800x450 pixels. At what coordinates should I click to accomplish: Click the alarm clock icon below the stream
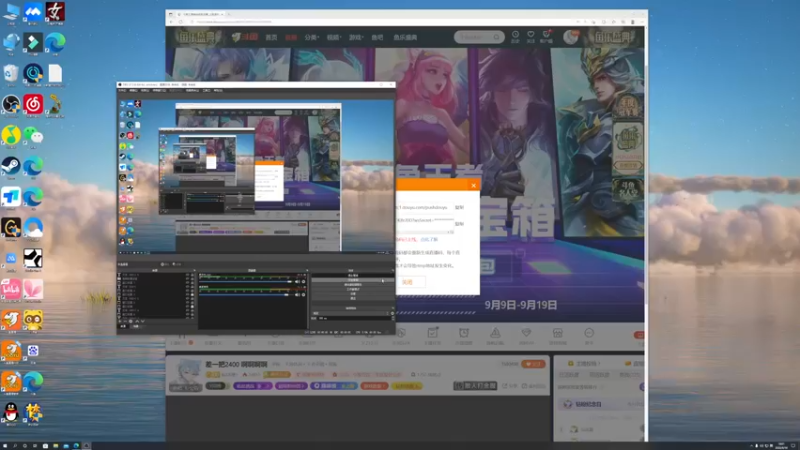click(464, 334)
